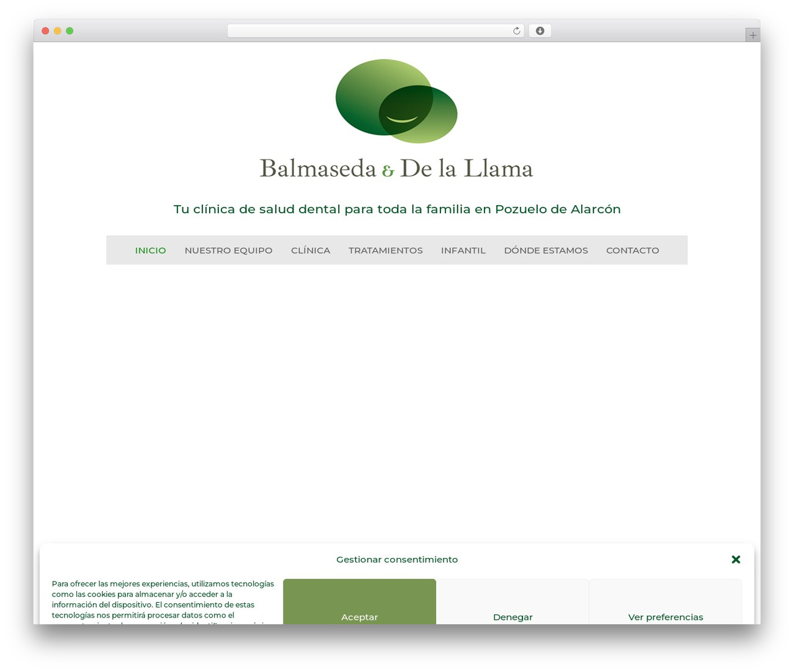Open a new tab with the plus icon
The width and height of the screenshot is (794, 672).
point(752,35)
